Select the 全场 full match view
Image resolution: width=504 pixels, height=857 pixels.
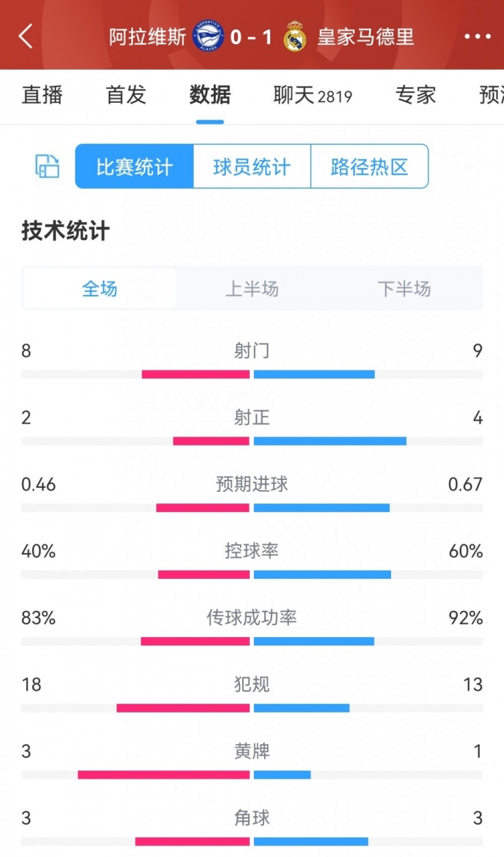click(99, 288)
